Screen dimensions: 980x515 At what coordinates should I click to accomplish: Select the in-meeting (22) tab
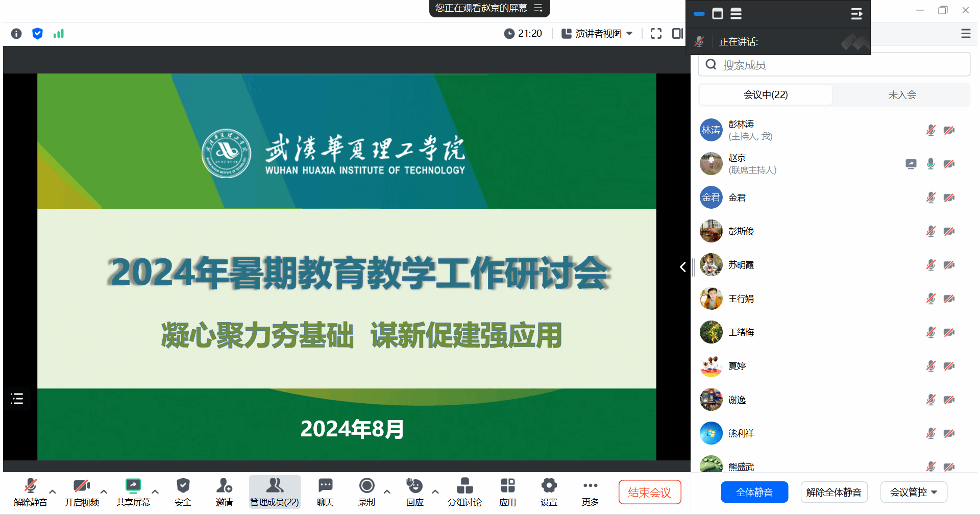[x=766, y=95]
